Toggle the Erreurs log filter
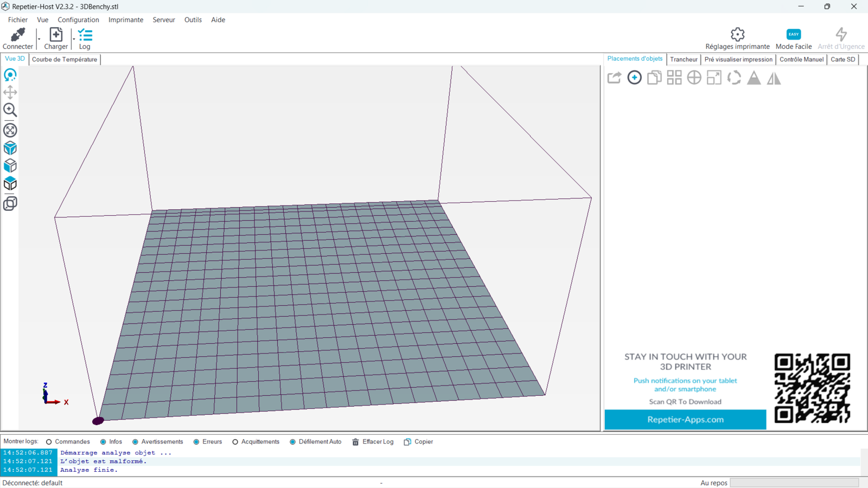868x488 pixels. tap(196, 442)
